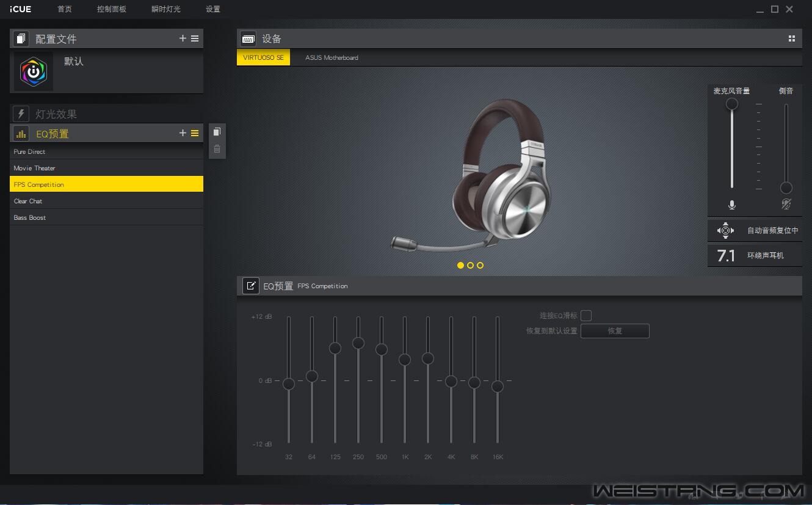The width and height of the screenshot is (812, 505).
Task: Copy the selected EQ preset
Action: click(217, 132)
